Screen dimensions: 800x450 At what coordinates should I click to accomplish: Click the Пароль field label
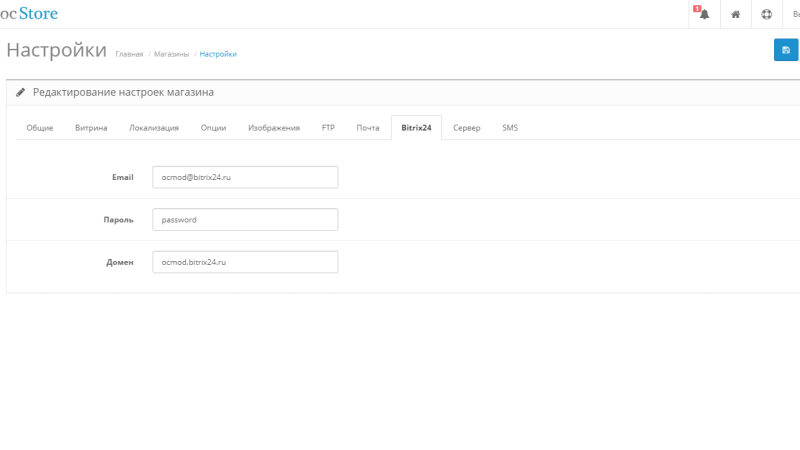[118, 220]
